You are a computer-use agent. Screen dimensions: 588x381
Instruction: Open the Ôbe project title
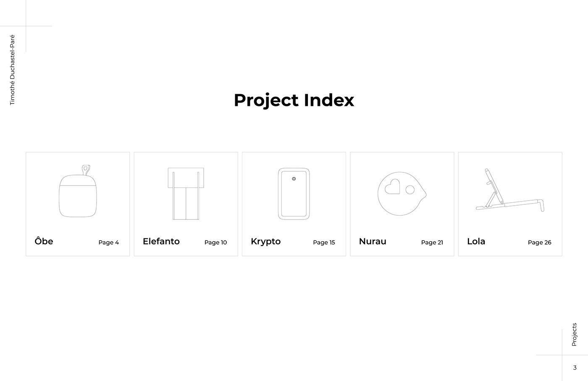coord(44,241)
